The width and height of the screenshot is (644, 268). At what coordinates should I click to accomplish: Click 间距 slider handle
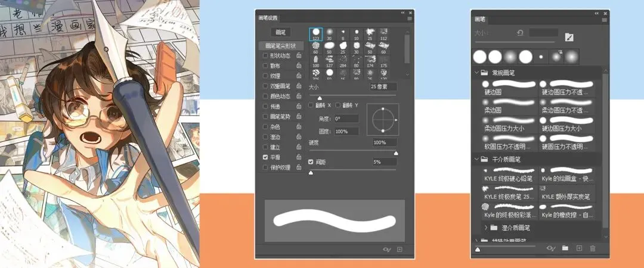311,173
